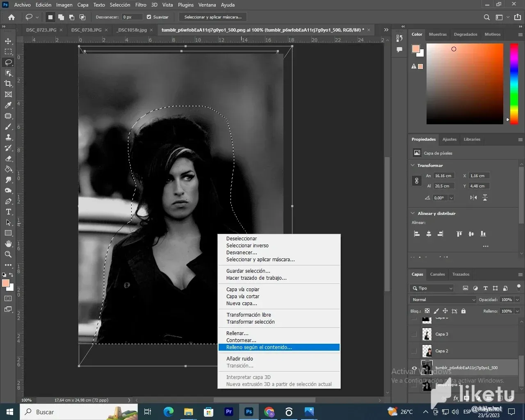Toggle the layer filtering switch
Screen dimensions: 525x420
point(519,287)
